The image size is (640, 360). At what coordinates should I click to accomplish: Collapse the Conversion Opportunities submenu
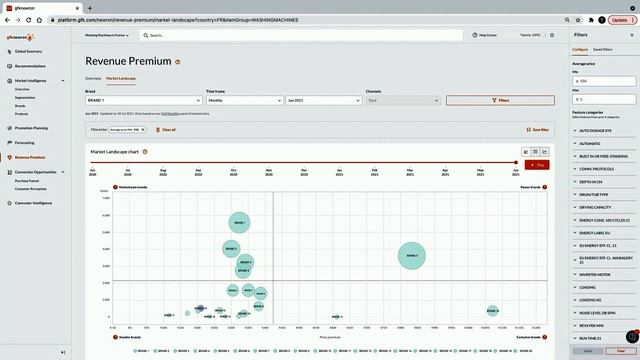coord(63,172)
